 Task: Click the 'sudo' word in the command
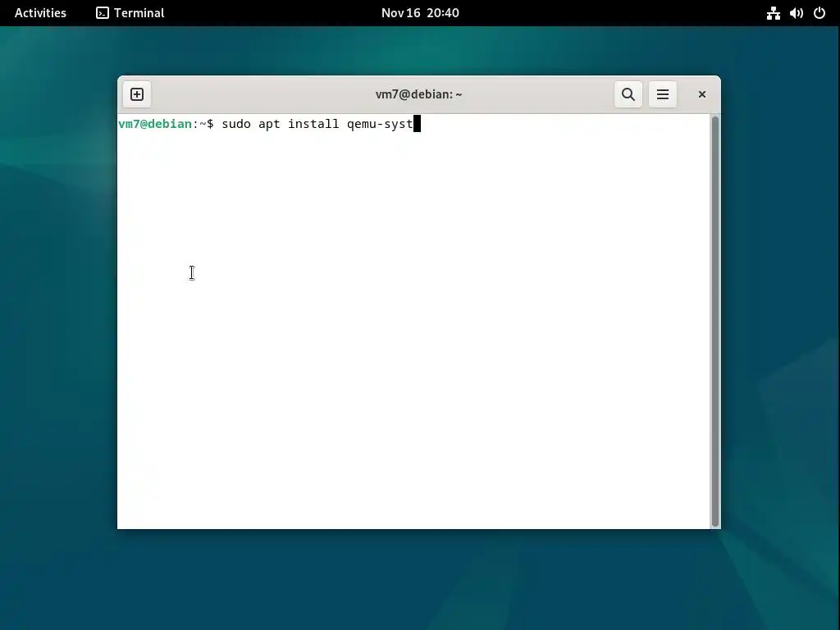(x=236, y=124)
